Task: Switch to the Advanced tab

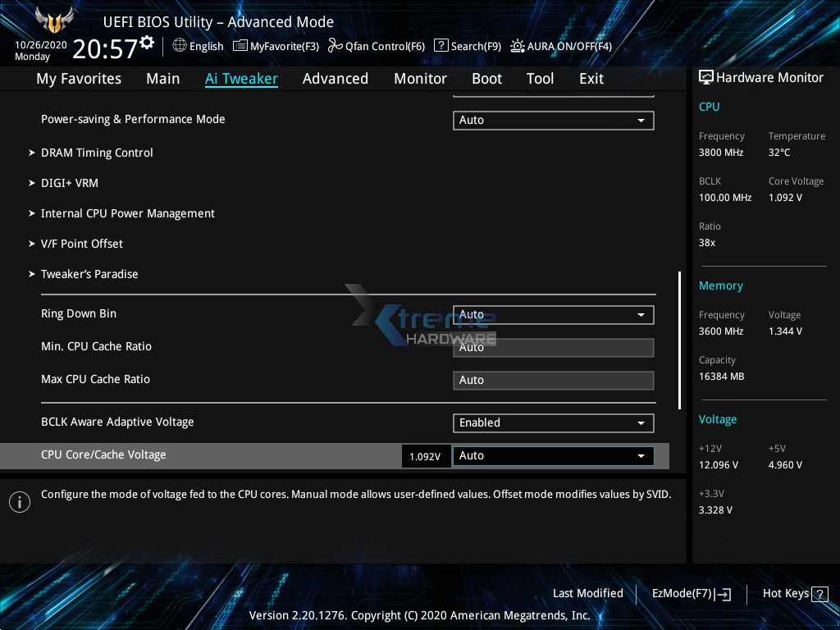Action: click(336, 78)
